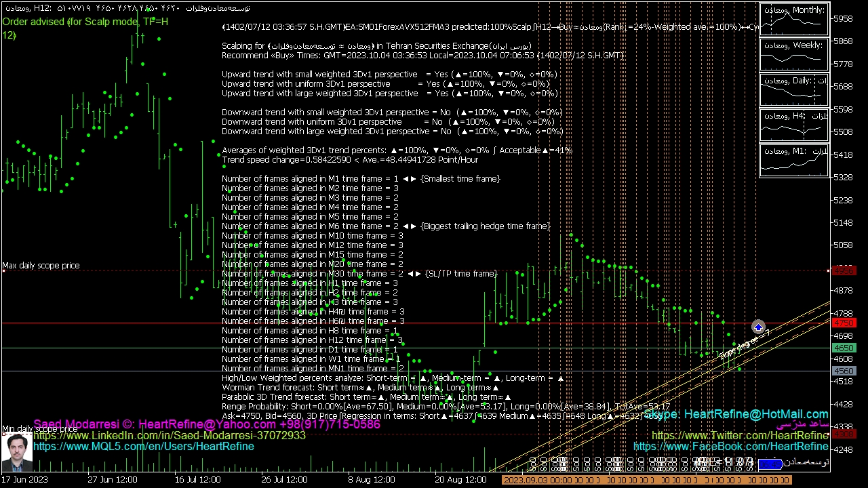Click the Order advised Scalp mode text
868x488 pixels.
click(85, 22)
